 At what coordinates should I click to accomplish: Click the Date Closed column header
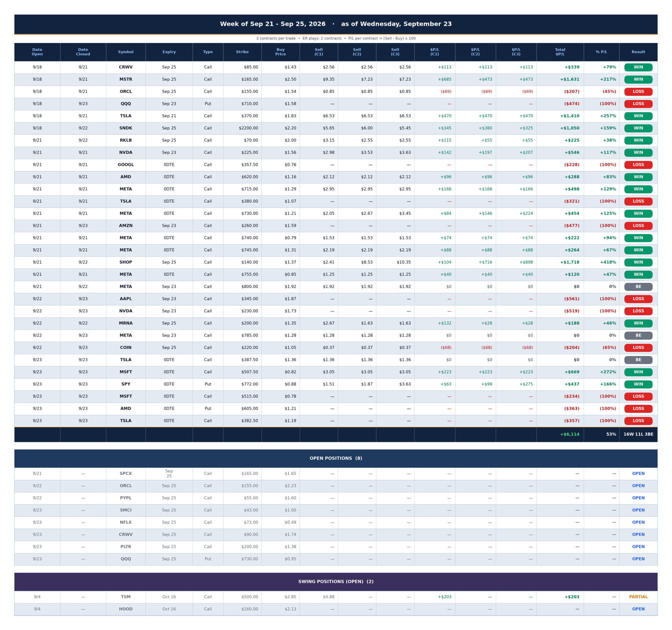(83, 52)
